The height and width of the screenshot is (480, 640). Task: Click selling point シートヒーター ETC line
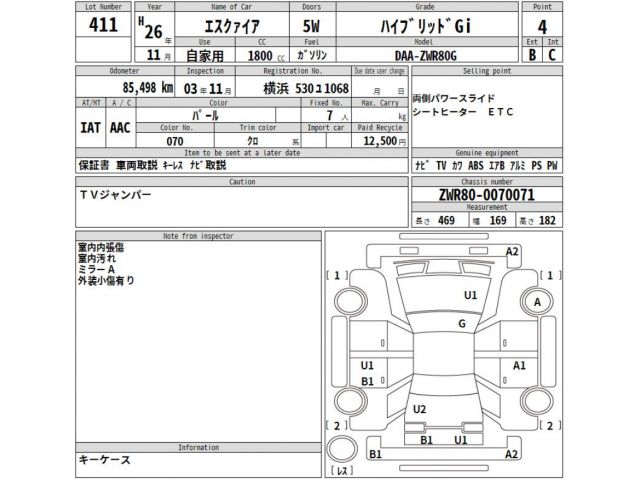(463, 112)
